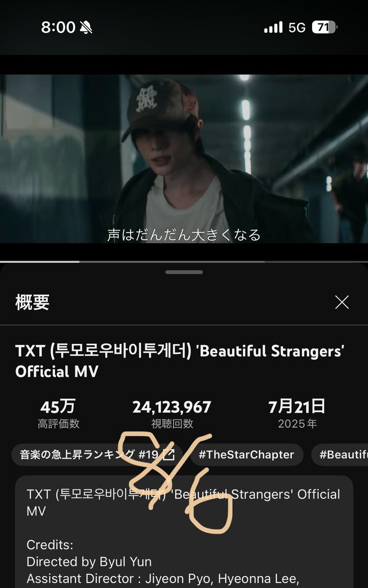368x588 pixels.
Task: Tap the sheet drag handle above 概要
Action: click(184, 272)
